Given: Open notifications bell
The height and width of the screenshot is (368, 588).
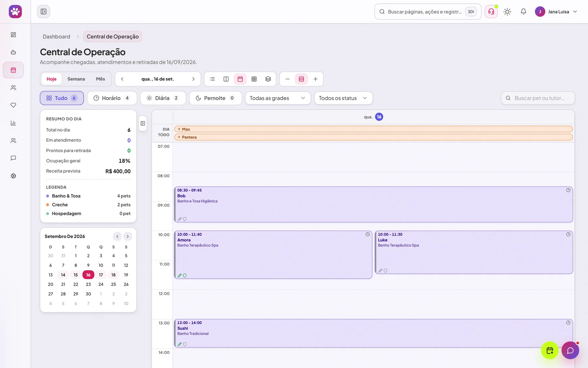Looking at the screenshot, I should pyautogui.click(x=523, y=12).
